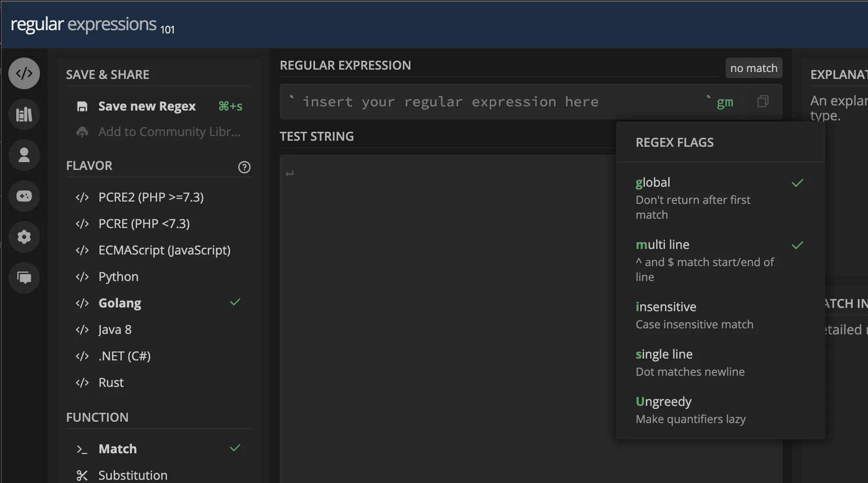Enable the Ungreedy flag

tap(720, 410)
